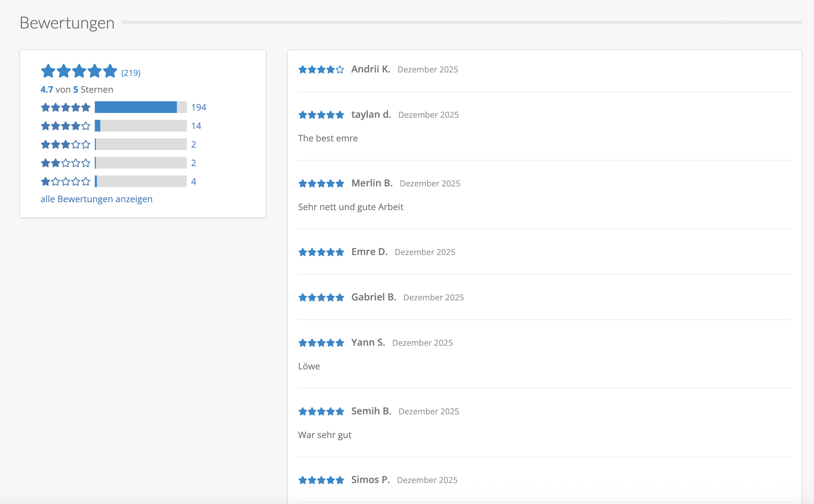Click the review text 'Sehr nett und gute Arbeit'
814x504 pixels.
point(350,207)
